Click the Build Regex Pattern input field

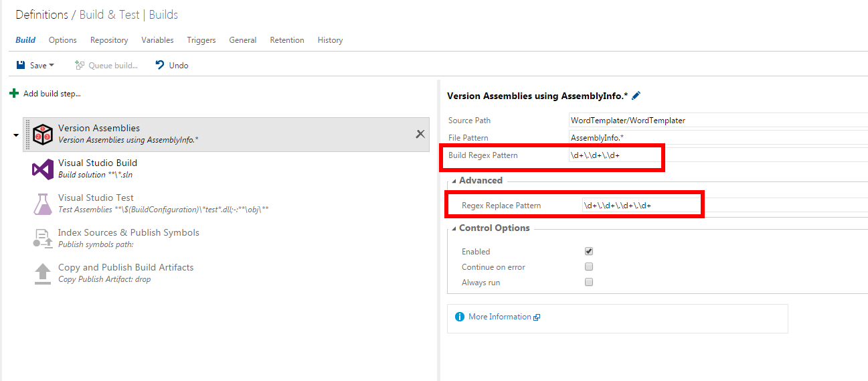tap(612, 155)
